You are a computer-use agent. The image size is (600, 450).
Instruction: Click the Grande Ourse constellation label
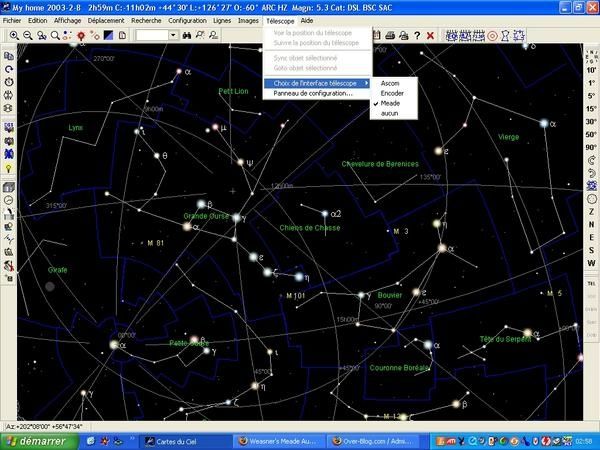point(206,216)
